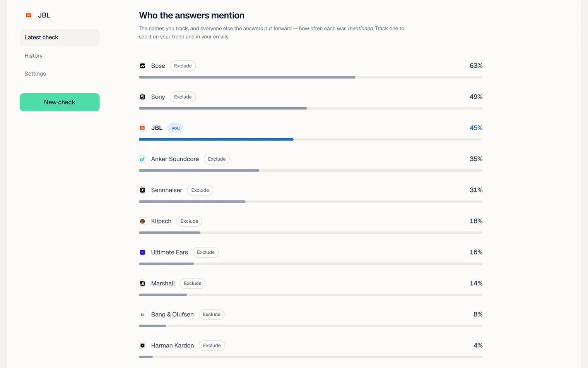Viewport: 588px width, 368px height.
Task: Exclude Klipsch from the list
Action: 189,221
